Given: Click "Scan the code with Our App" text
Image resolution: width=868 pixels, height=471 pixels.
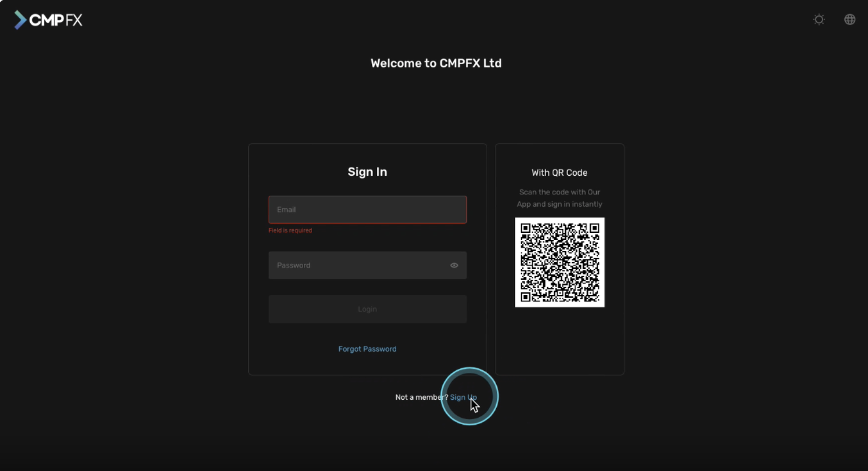Looking at the screenshot, I should tap(560, 198).
